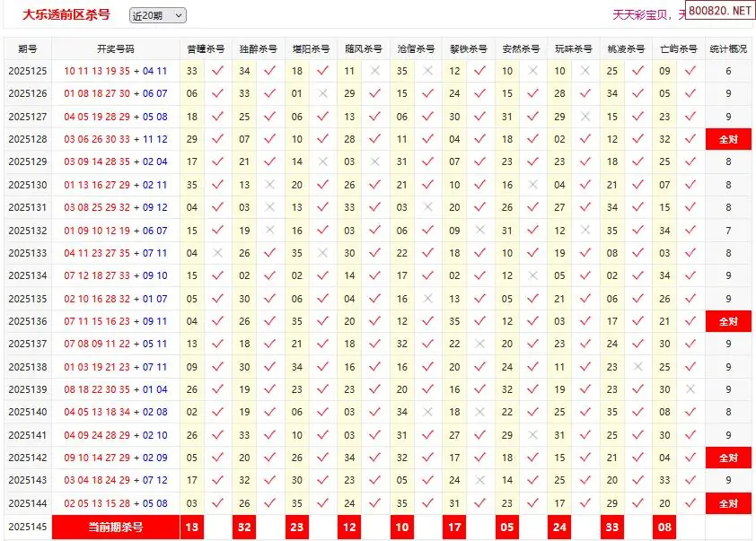Image resolution: width=756 pixels, height=541 pixels.
Task: Click the gray X under 随风杀号 for 2025125
Action: 374,71
